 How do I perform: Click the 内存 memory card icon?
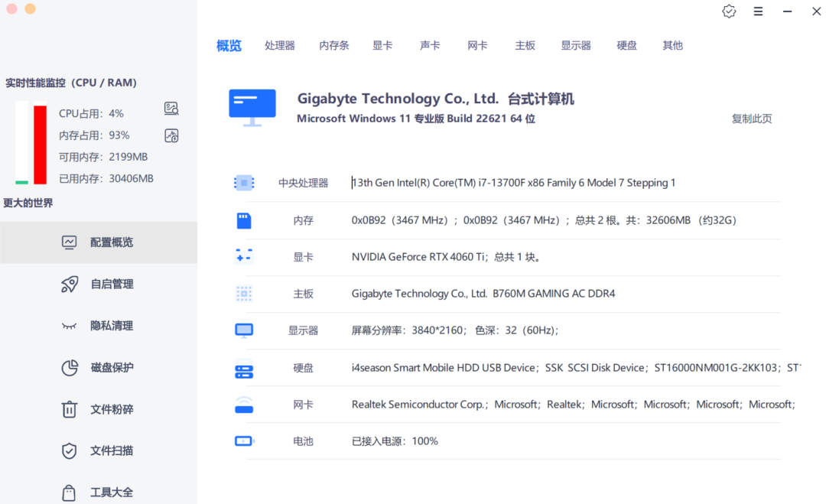(244, 220)
